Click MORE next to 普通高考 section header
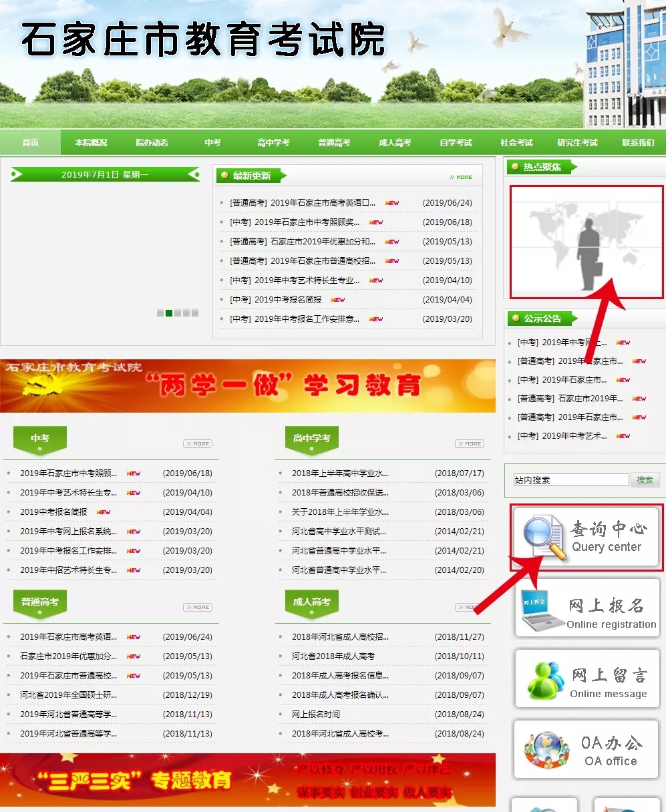Image resolution: width=666 pixels, height=812 pixels. coord(198,607)
